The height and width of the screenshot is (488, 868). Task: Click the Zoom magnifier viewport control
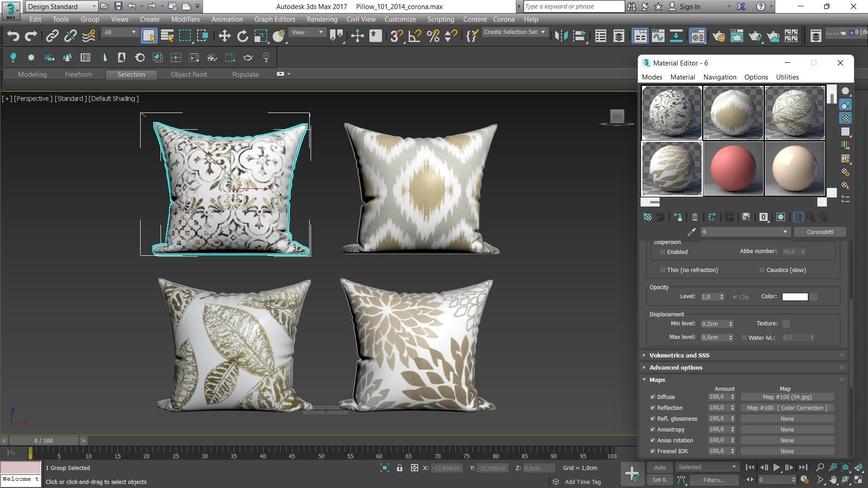[x=820, y=467]
